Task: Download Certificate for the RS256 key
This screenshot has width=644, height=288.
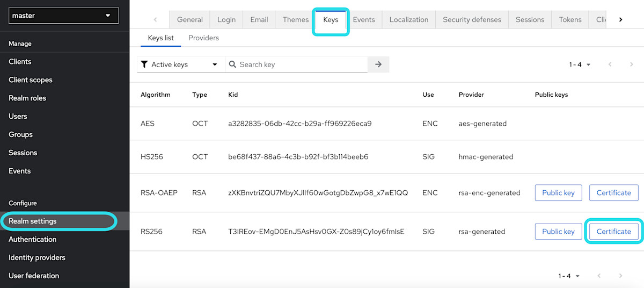Action: pyautogui.click(x=613, y=232)
